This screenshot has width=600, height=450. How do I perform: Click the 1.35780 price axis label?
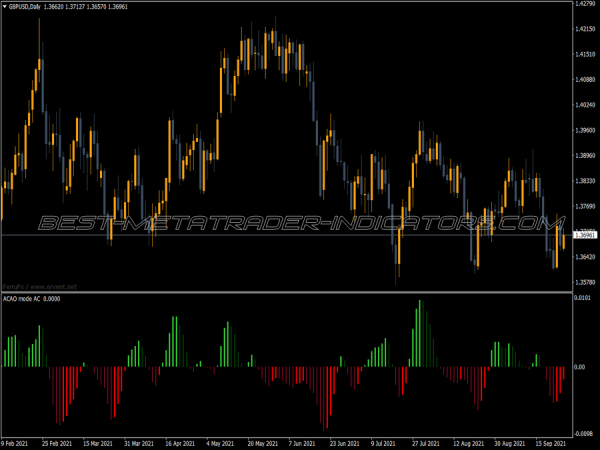click(585, 282)
